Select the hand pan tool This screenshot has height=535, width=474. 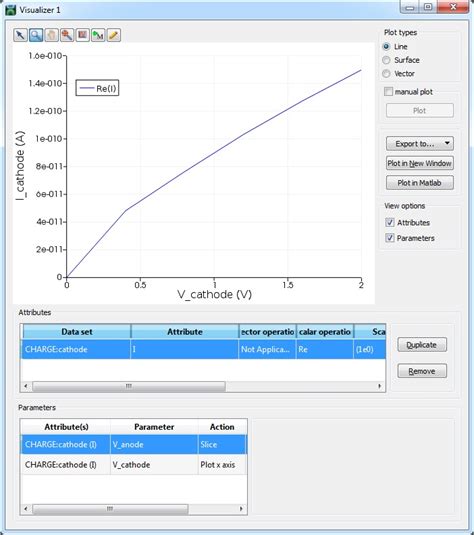click(x=52, y=35)
